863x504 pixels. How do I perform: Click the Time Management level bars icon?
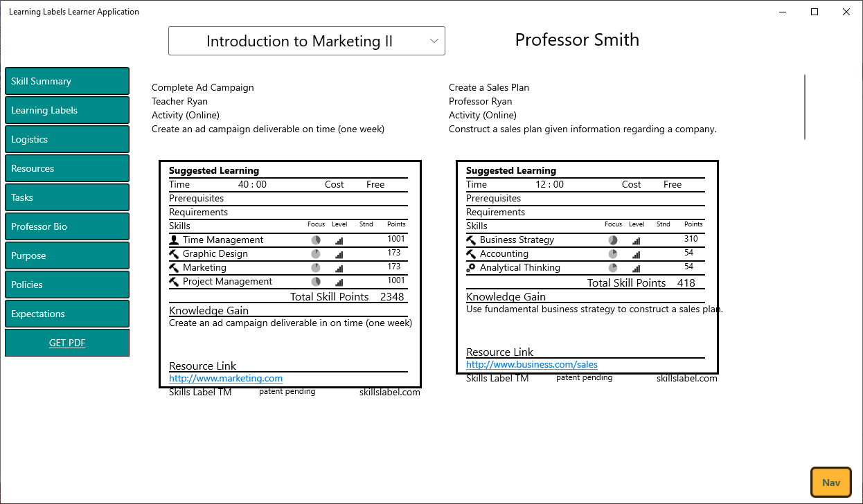coord(339,241)
